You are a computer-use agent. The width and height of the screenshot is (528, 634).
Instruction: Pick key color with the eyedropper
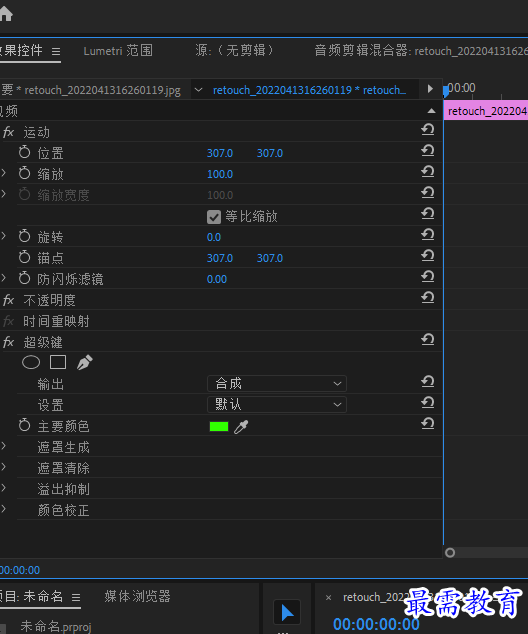click(x=241, y=427)
